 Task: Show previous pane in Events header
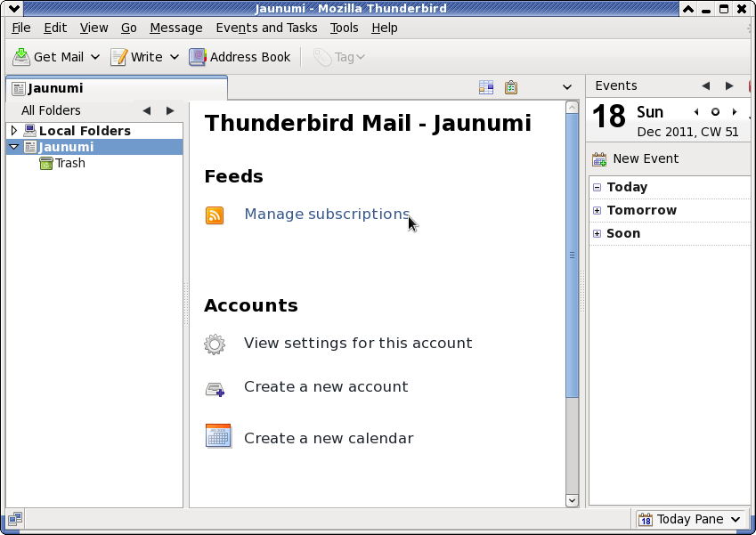coord(706,85)
